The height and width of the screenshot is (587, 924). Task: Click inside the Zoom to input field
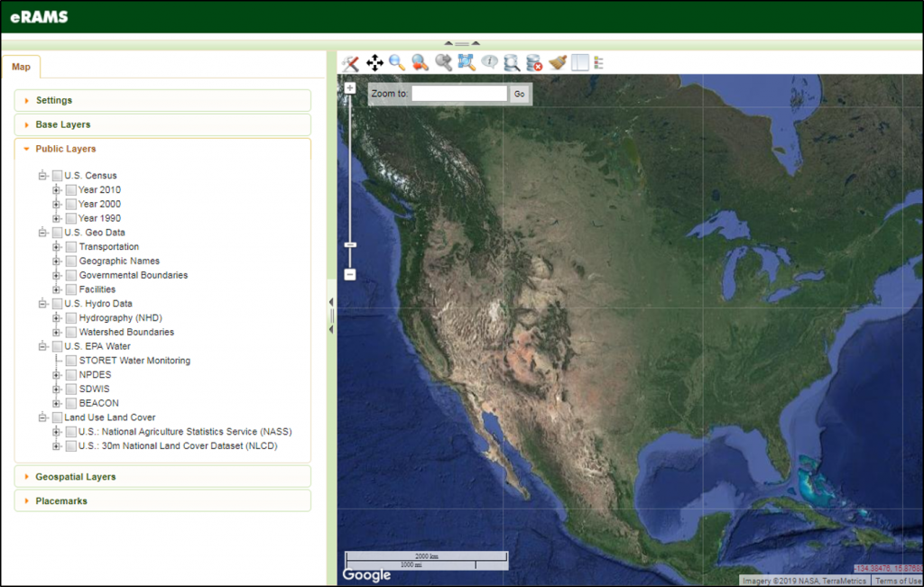pos(460,92)
